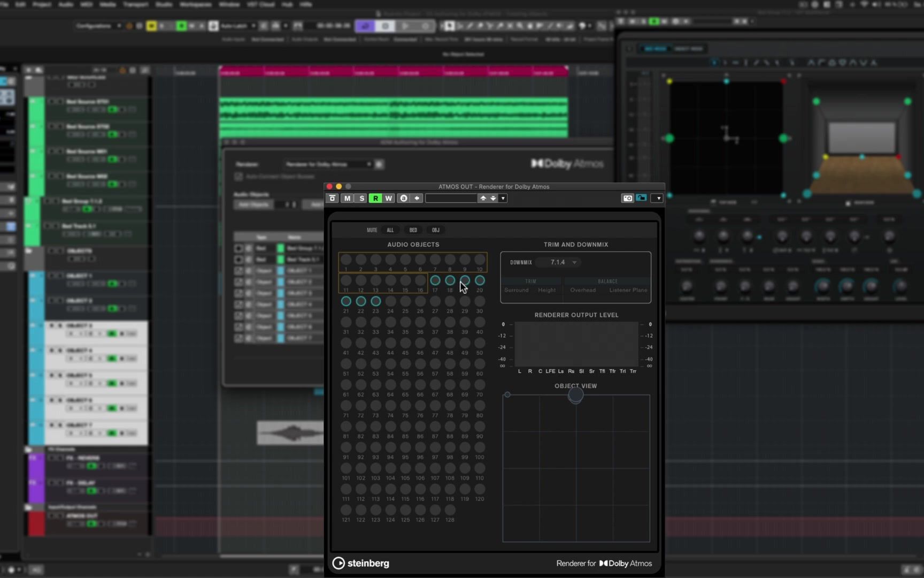The height and width of the screenshot is (578, 924).
Task: Toggle audio object 20 circle
Action: pyautogui.click(x=480, y=280)
